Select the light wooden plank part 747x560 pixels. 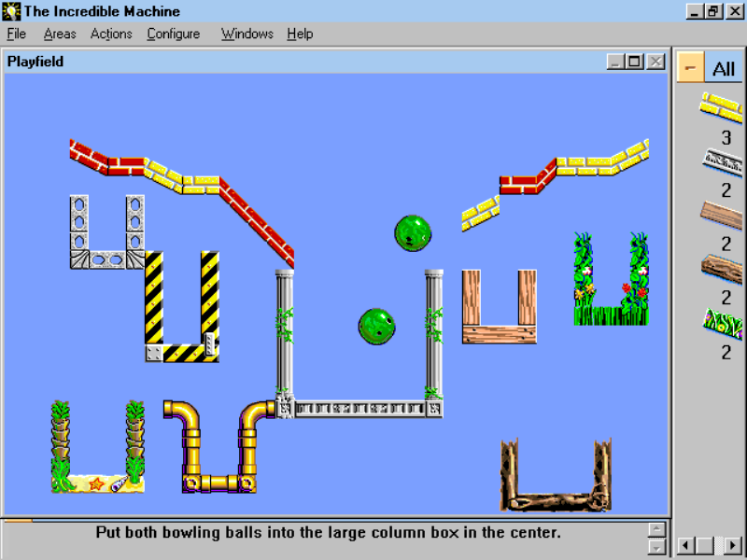point(721,216)
